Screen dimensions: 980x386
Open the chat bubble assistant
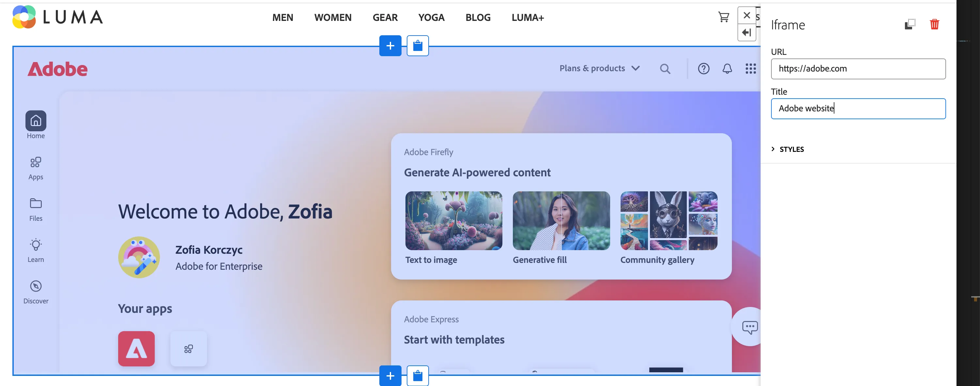coord(750,327)
